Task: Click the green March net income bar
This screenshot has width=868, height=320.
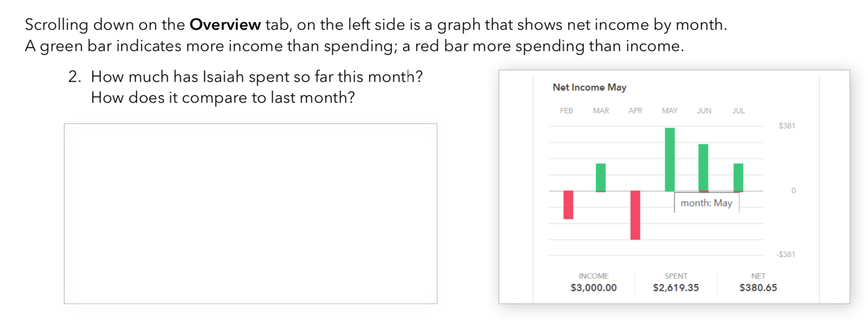Action: 601,177
